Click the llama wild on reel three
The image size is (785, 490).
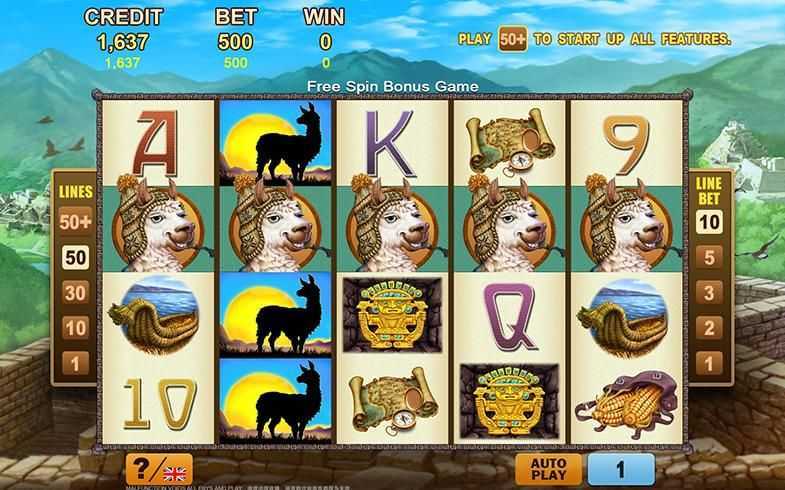[x=392, y=224]
